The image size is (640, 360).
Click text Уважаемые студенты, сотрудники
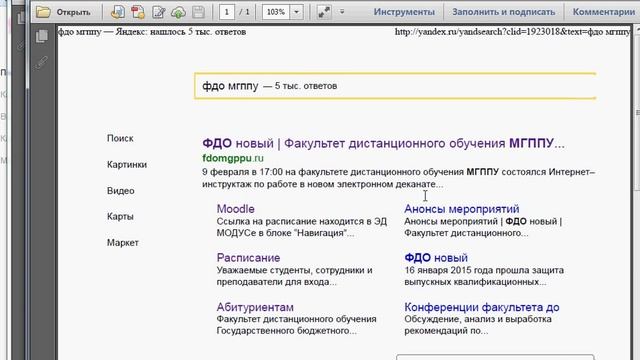294,270
